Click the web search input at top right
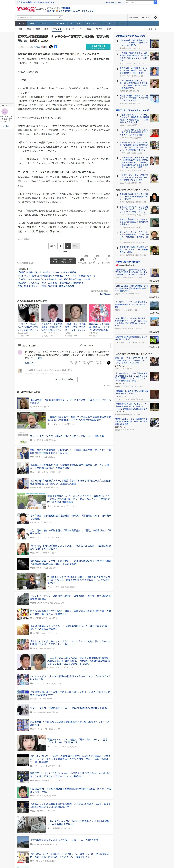The image size is (174, 868). [139, 2]
